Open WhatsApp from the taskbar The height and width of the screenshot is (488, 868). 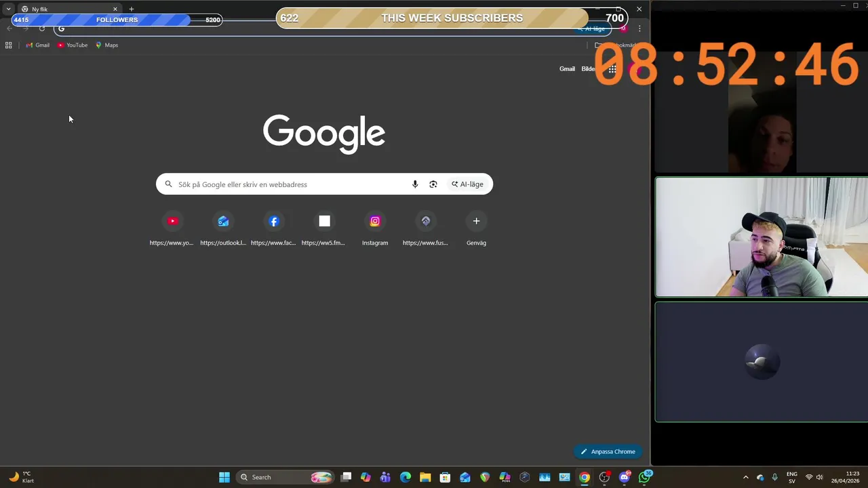pyautogui.click(x=644, y=477)
